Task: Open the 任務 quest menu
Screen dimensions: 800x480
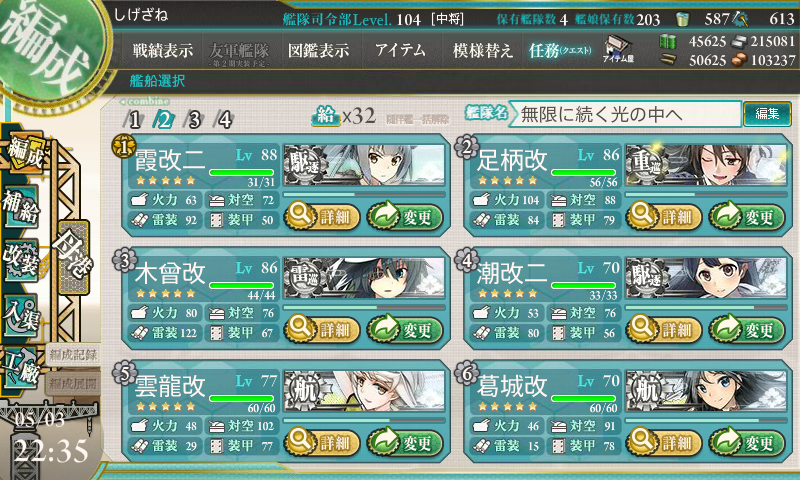Action: pyautogui.click(x=560, y=50)
